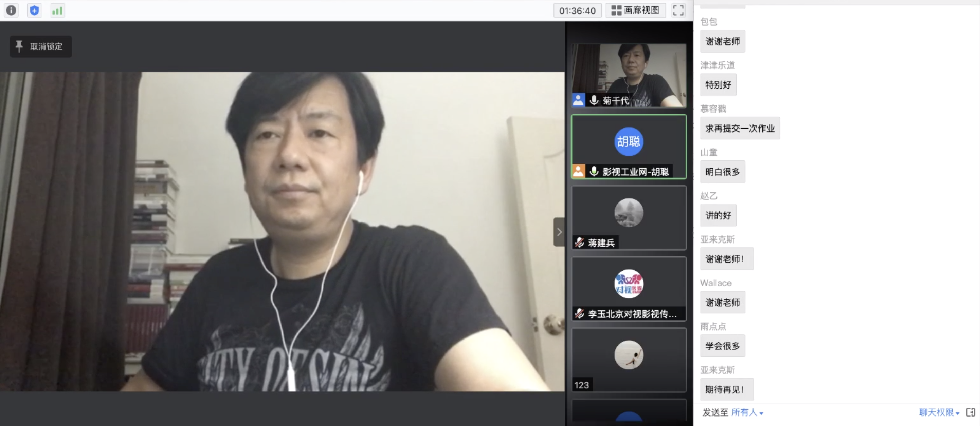
Task: Click the network signal bars icon
Action: [x=57, y=10]
